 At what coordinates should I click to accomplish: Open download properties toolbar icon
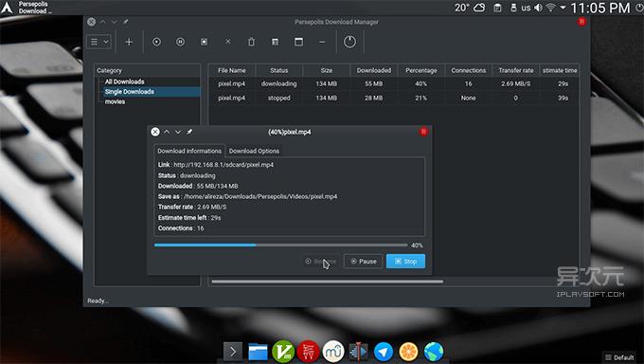pyautogui.click(x=276, y=42)
